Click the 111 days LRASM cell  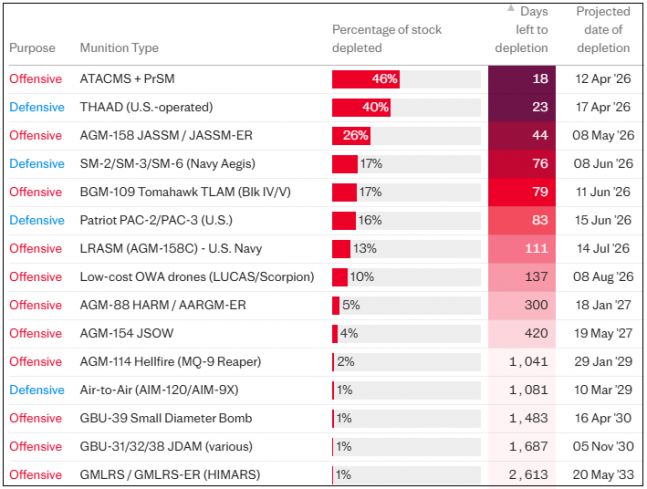[522, 248]
